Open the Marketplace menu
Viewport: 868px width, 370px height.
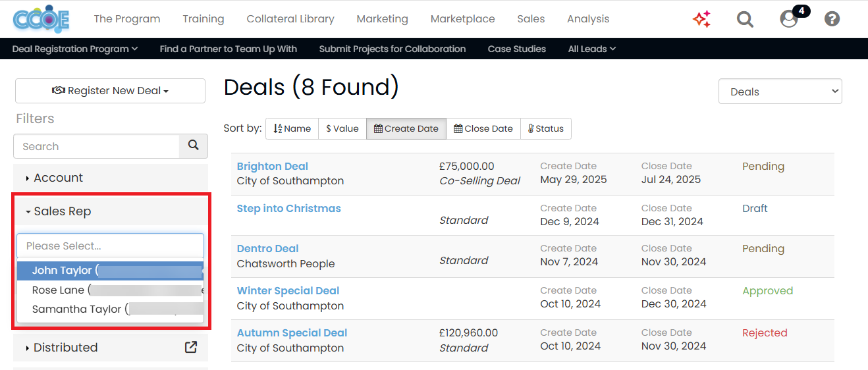click(463, 19)
